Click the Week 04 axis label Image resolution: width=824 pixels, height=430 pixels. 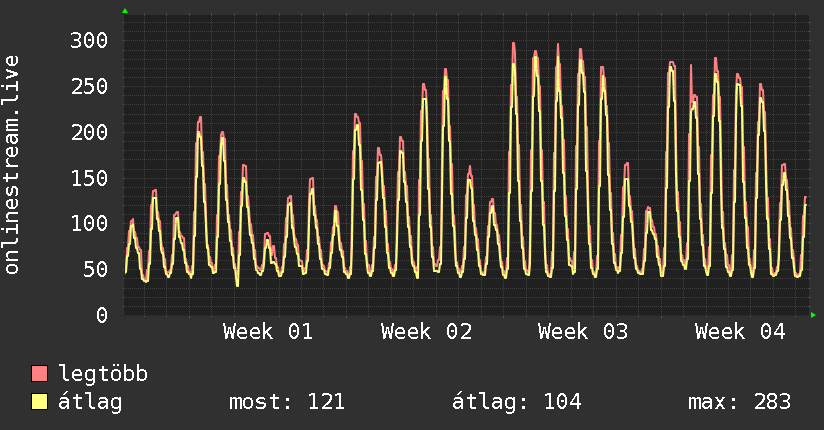click(741, 332)
